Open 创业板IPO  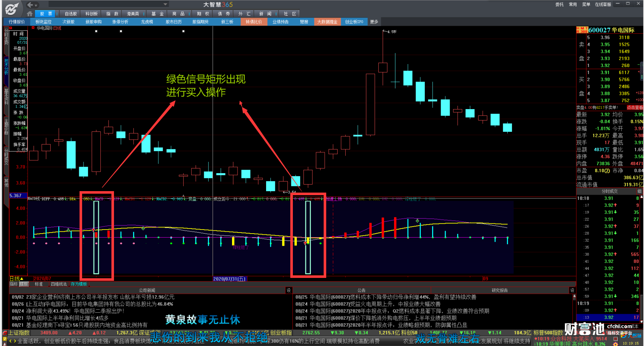(354, 22)
